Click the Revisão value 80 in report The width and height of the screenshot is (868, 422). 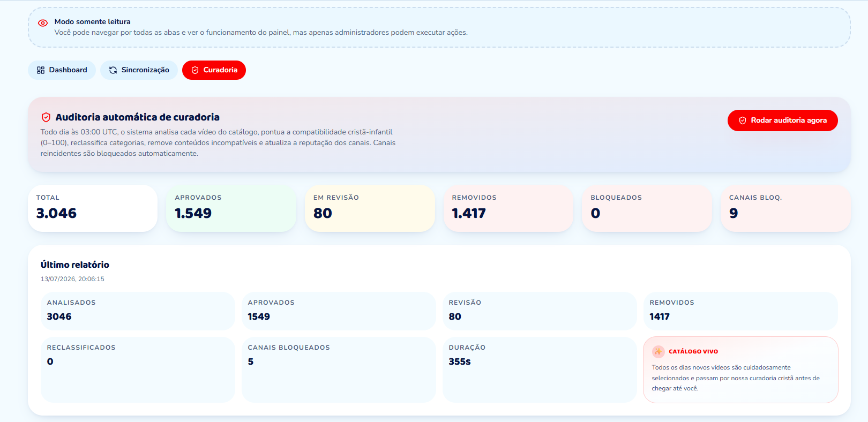[x=455, y=316]
